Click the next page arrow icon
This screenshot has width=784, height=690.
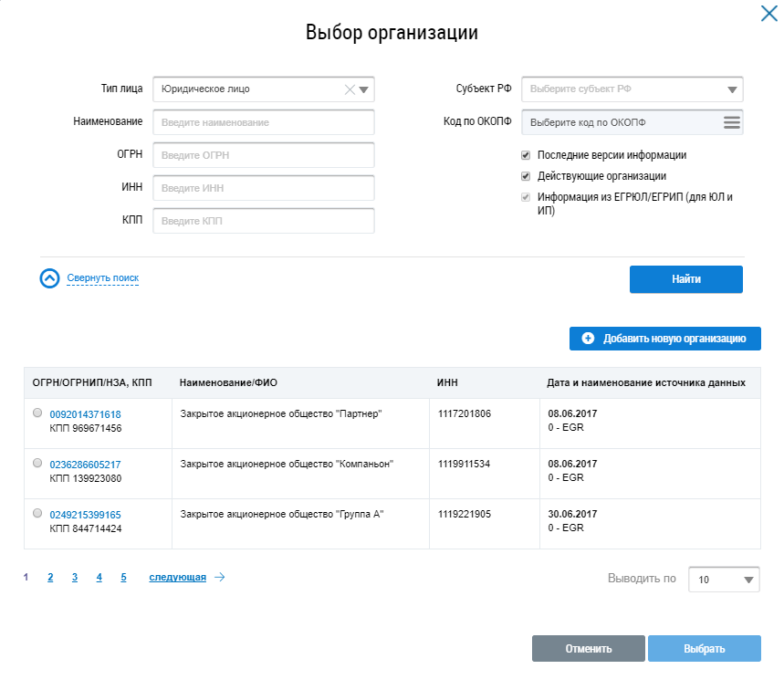tap(219, 577)
